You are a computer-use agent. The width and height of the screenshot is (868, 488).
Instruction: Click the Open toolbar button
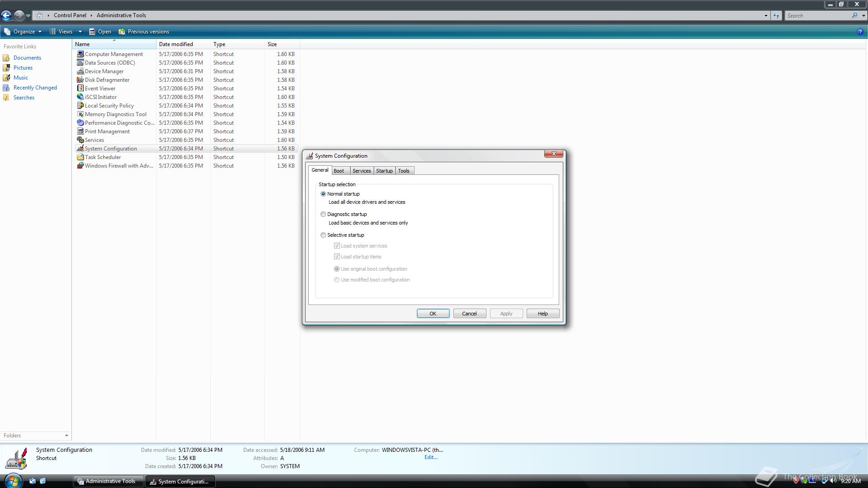tap(100, 32)
